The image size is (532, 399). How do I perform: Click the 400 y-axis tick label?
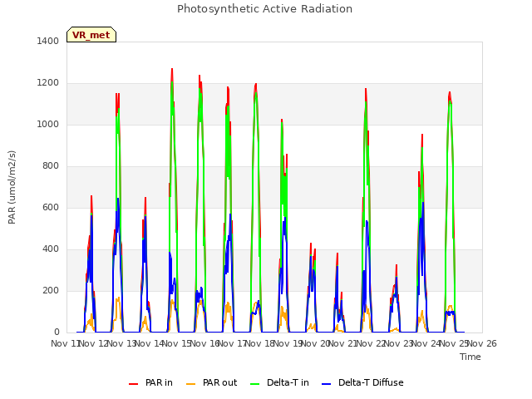51,249
